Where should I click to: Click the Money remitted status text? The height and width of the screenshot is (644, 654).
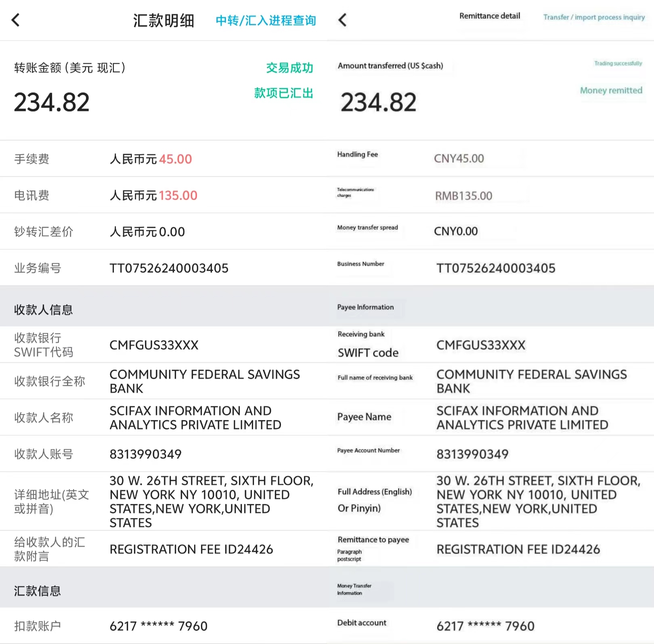(x=611, y=90)
